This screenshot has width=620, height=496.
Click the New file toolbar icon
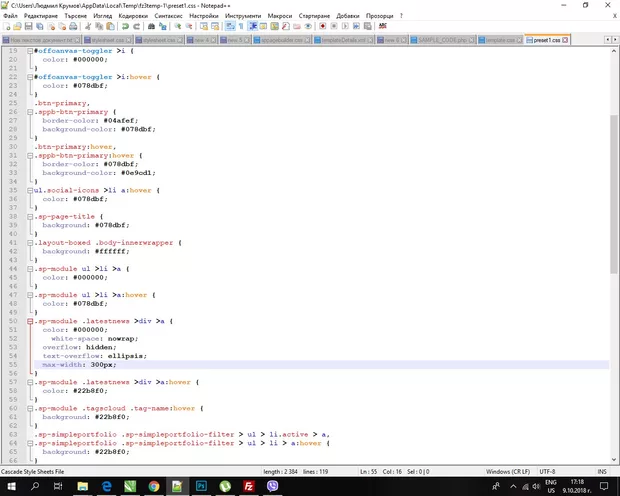click(6, 28)
